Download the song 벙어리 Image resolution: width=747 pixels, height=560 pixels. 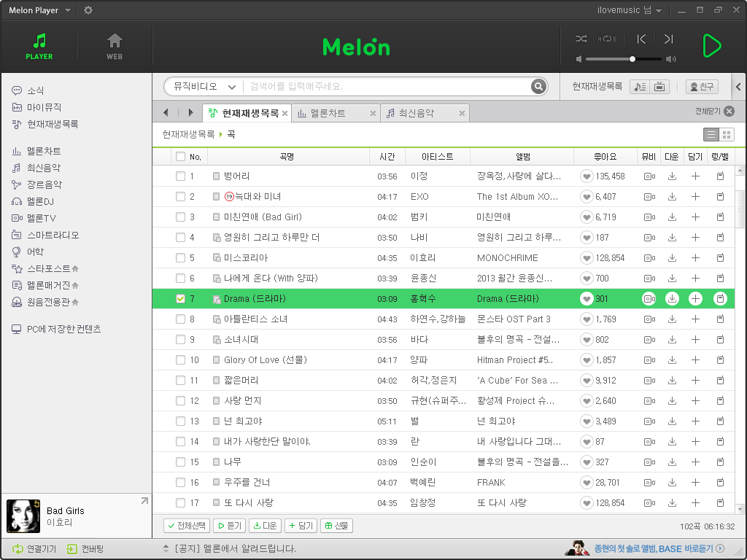click(x=672, y=176)
